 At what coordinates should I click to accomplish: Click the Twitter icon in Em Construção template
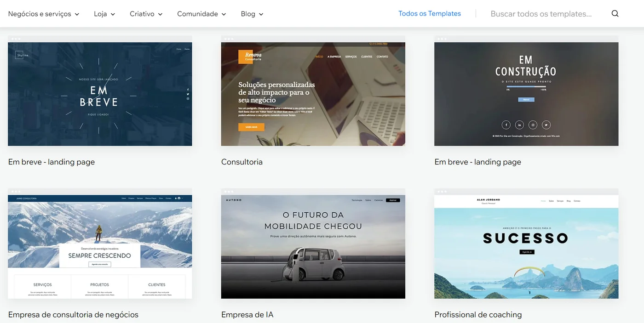(546, 125)
